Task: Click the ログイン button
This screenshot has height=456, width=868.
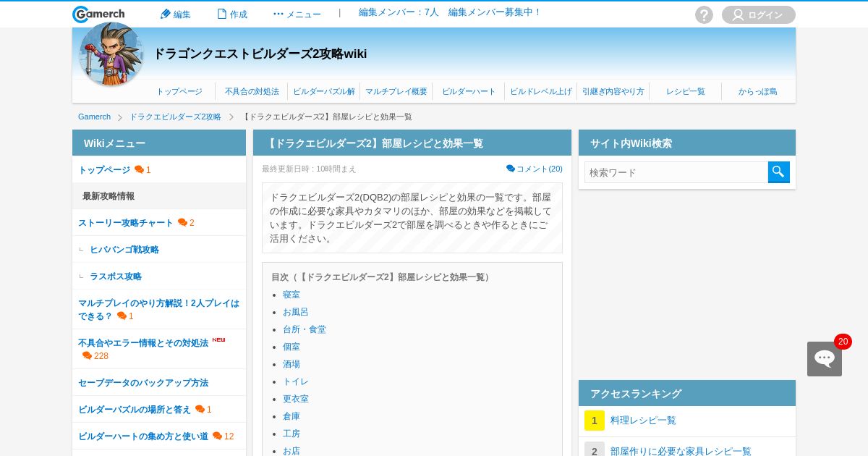Action: (758, 14)
